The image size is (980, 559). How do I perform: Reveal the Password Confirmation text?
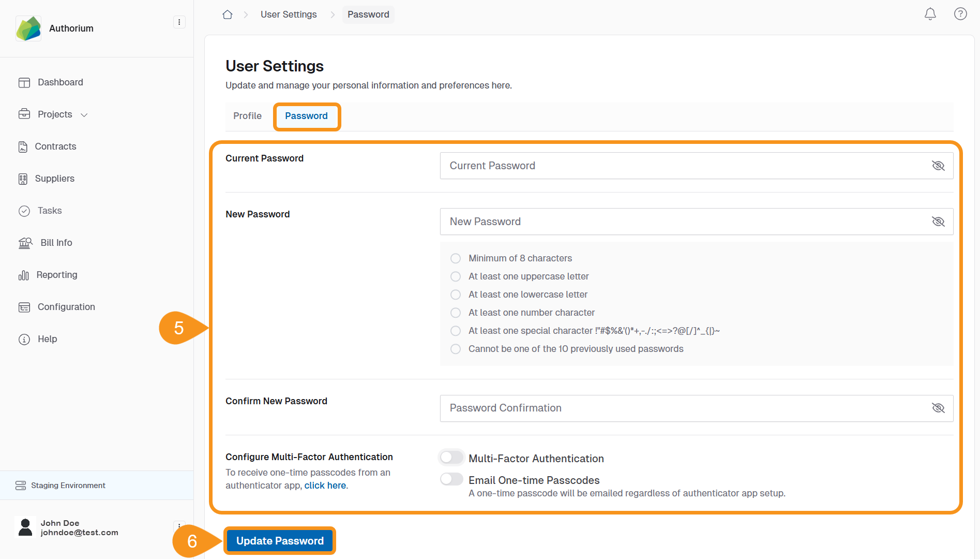pos(938,408)
